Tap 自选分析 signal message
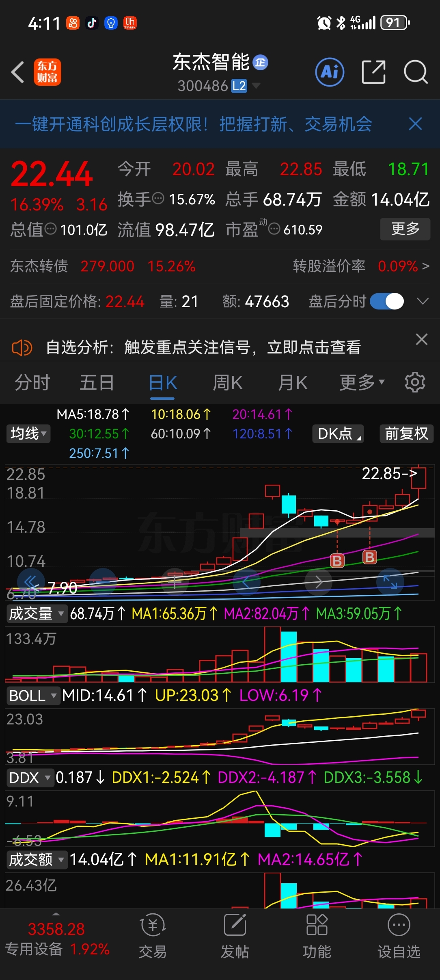The image size is (440, 980). [203, 348]
